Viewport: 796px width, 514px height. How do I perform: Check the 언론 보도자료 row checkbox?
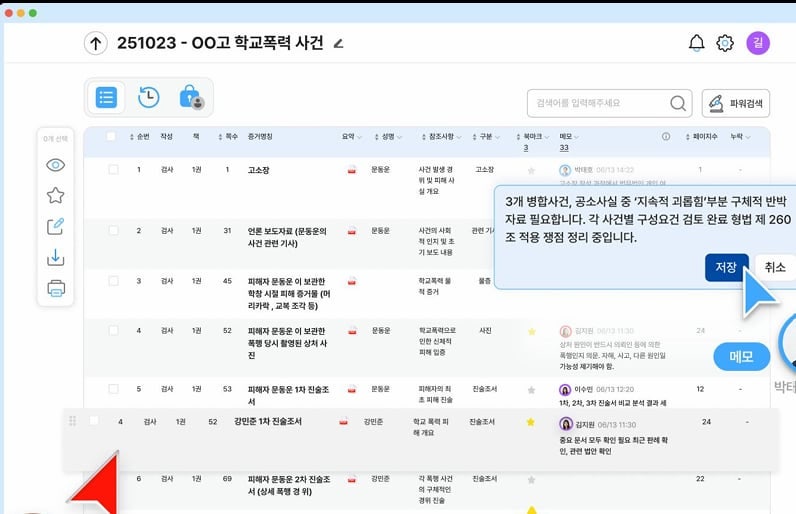[x=114, y=230]
